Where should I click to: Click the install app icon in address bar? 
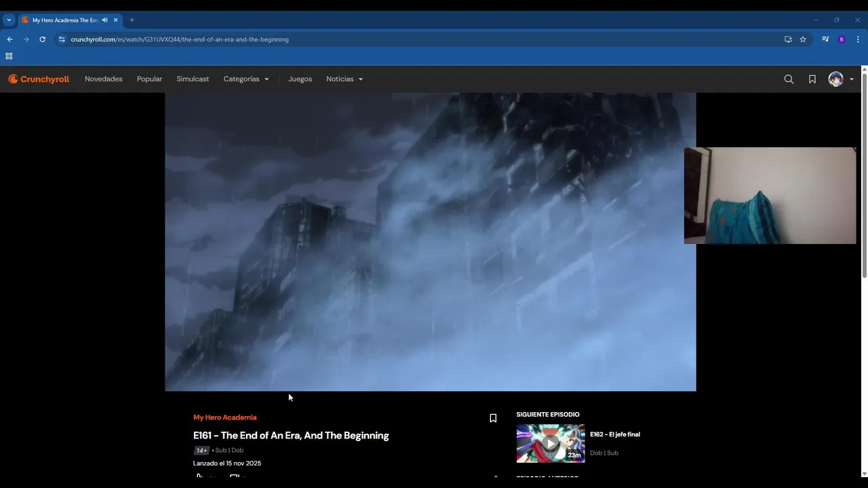[788, 39]
